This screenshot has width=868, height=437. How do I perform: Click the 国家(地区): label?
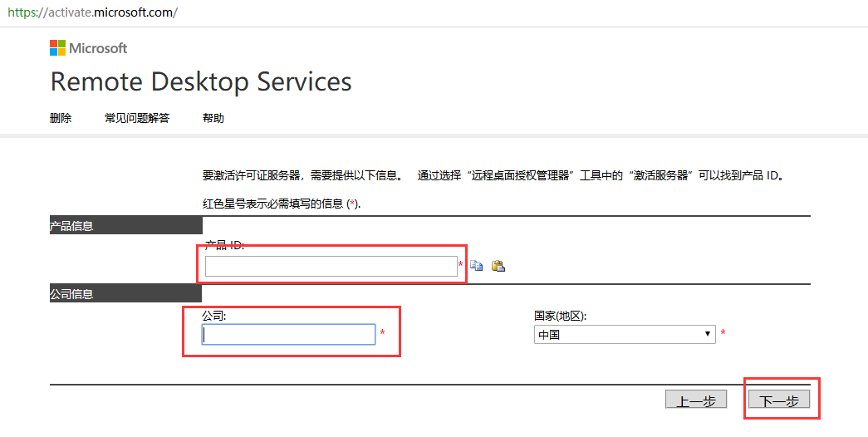click(x=560, y=317)
